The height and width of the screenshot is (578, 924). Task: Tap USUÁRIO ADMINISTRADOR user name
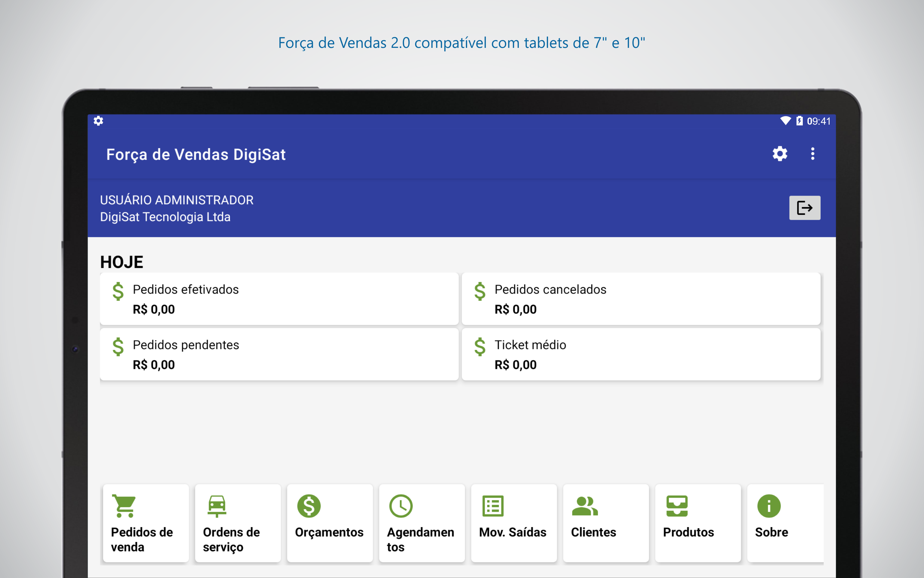point(177,200)
